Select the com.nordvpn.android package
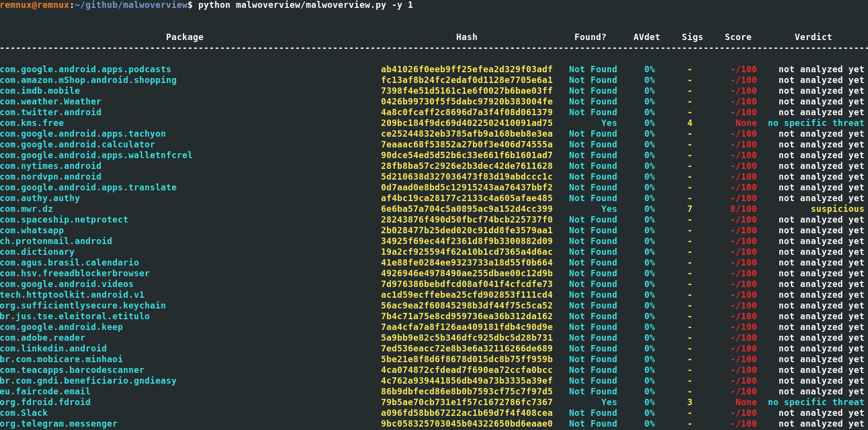868x430 pixels. point(51,177)
